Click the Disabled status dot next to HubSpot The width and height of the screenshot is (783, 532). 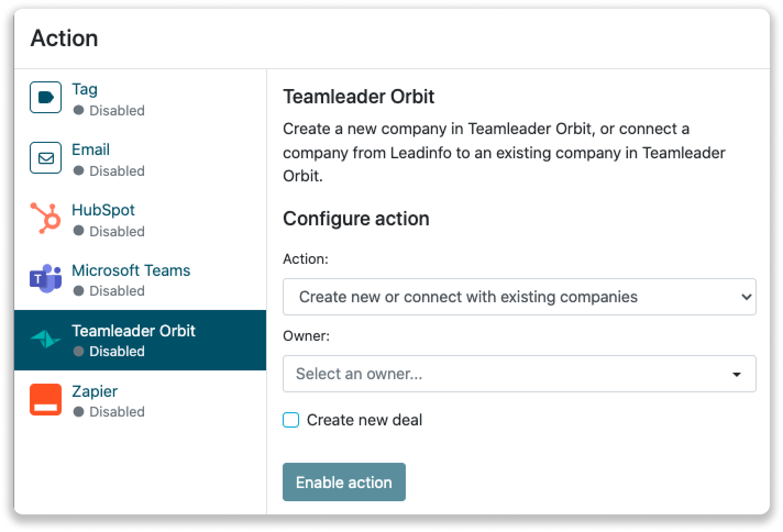point(80,231)
